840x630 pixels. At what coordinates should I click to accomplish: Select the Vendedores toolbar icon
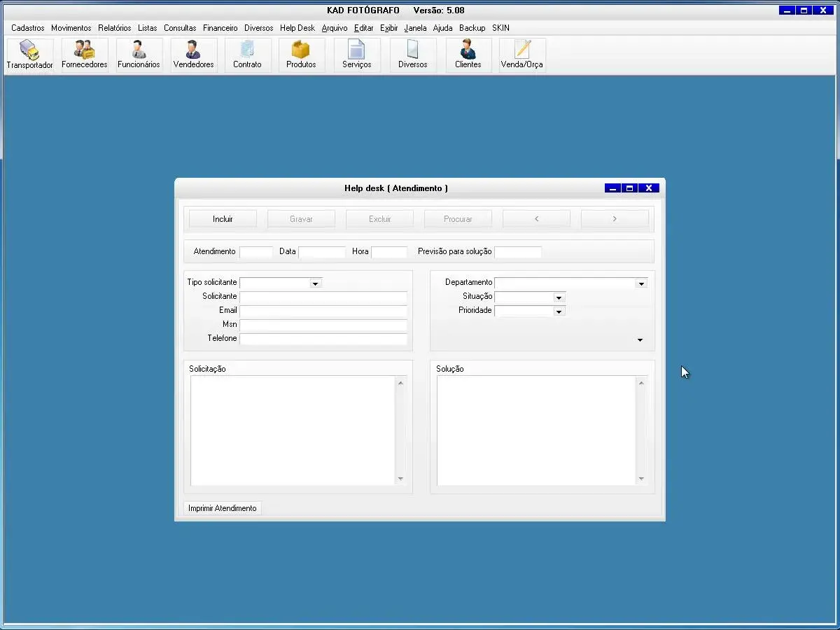click(x=193, y=55)
